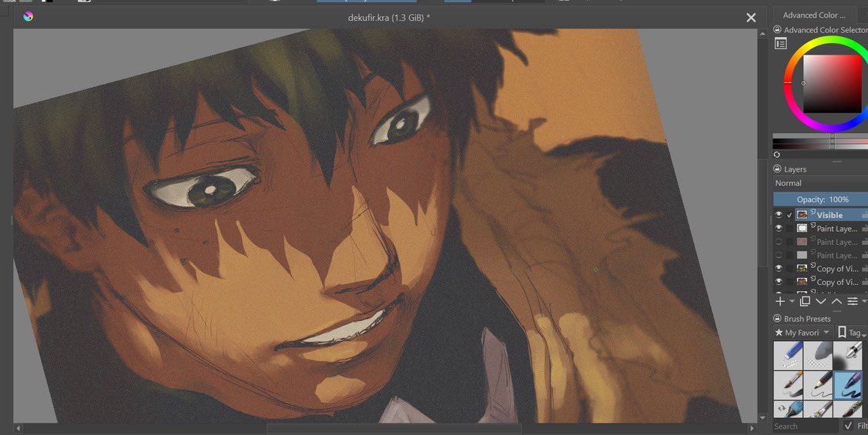Select the dekufir.kra document tab

point(389,18)
